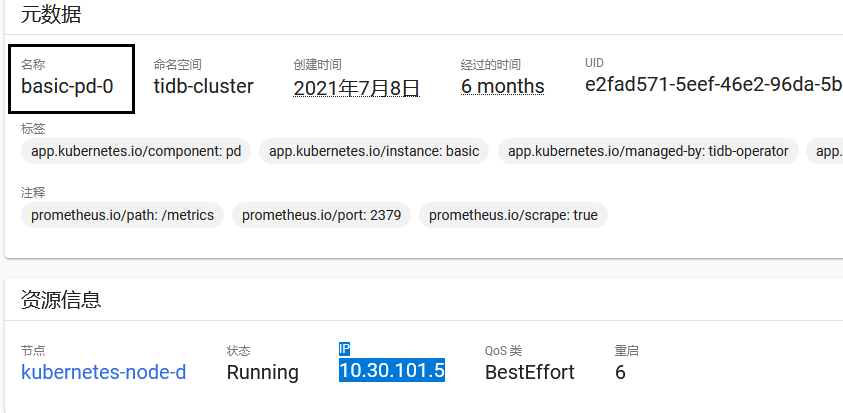Click the 命名空间 field label
Image resolution: width=843 pixels, height=413 pixels.
pyautogui.click(x=177, y=65)
